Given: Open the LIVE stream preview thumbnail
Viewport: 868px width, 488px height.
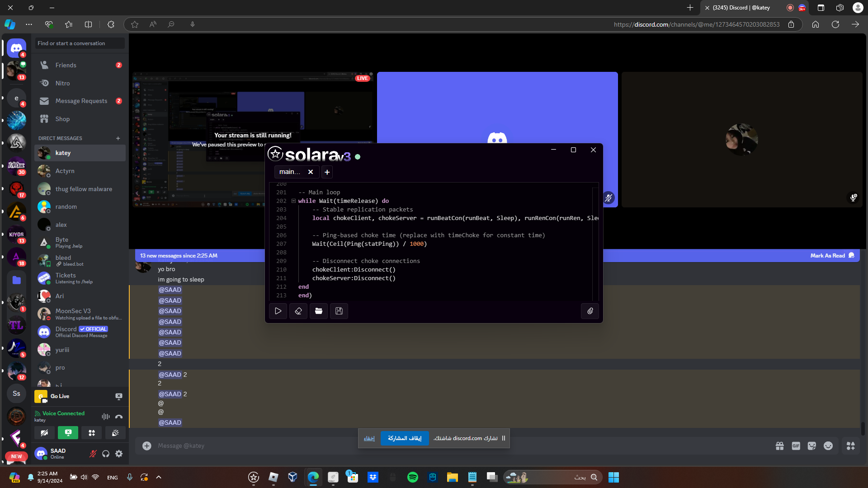Looking at the screenshot, I should [x=253, y=140].
